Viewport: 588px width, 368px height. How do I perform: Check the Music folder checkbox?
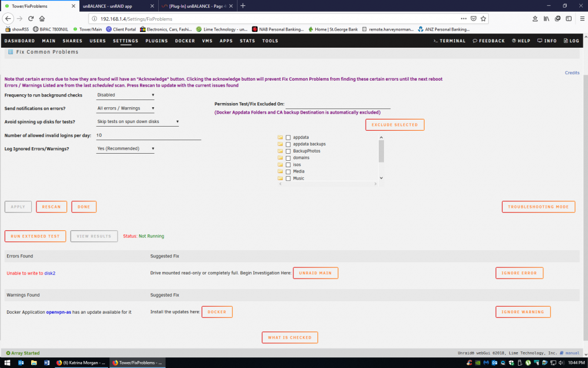pyautogui.click(x=288, y=178)
